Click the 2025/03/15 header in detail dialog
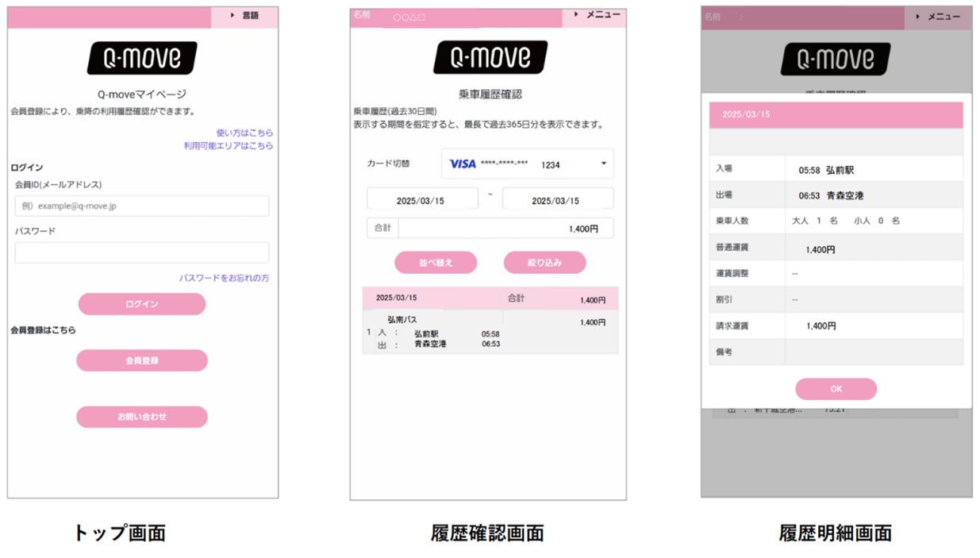Screen dimensions: 980x558 click(836, 114)
